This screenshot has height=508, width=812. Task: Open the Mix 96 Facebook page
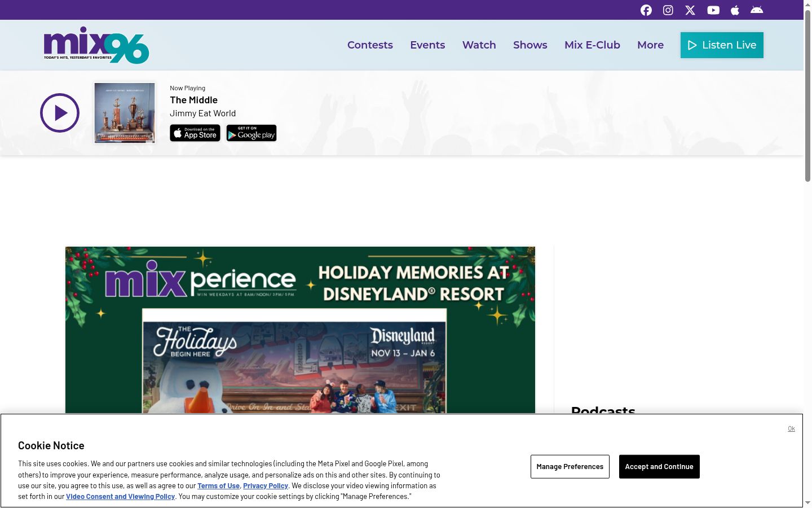(646, 10)
